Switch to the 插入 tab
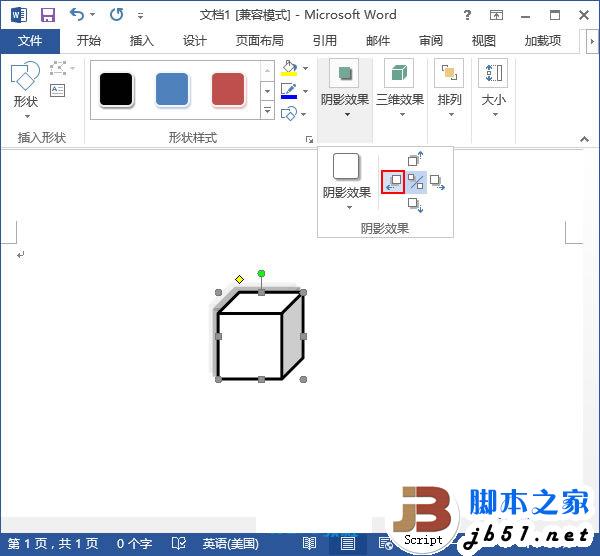 pos(141,41)
